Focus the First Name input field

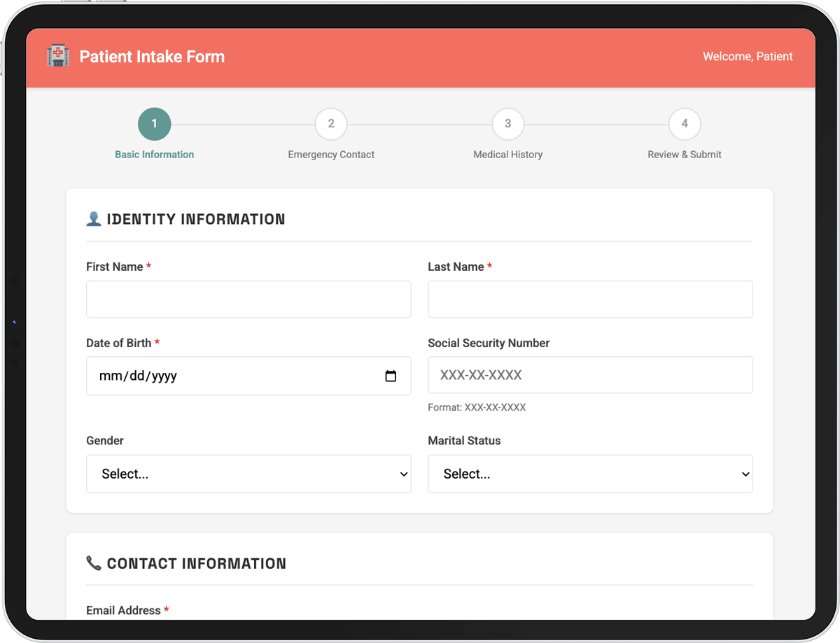coord(248,299)
